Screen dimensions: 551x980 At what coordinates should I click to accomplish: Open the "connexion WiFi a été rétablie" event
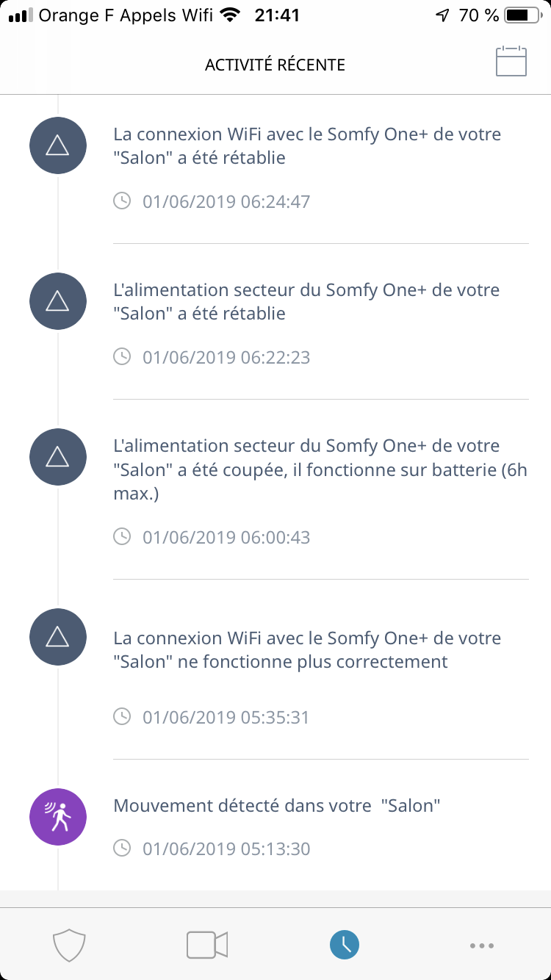pyautogui.click(x=307, y=145)
